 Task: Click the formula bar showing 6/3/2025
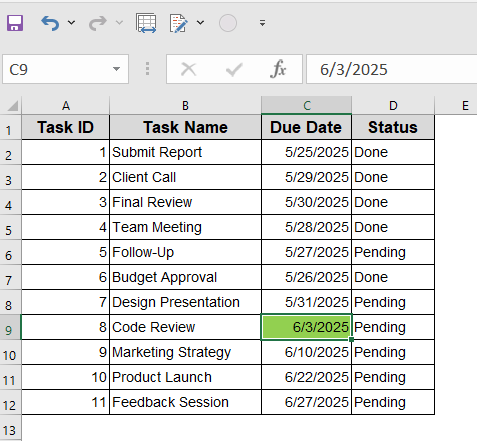392,69
